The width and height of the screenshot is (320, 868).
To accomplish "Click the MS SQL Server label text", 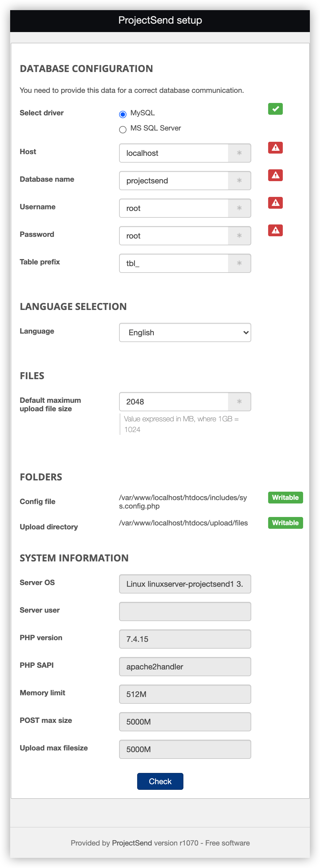I will (155, 128).
